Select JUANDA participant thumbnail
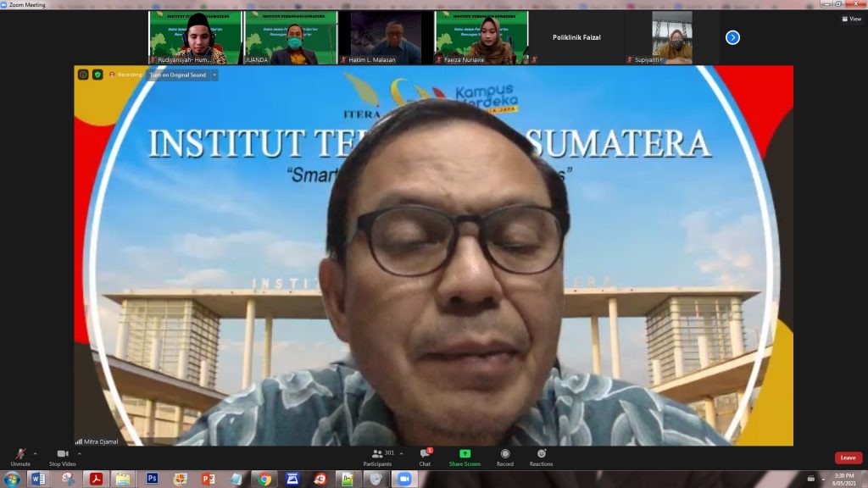 click(291, 37)
